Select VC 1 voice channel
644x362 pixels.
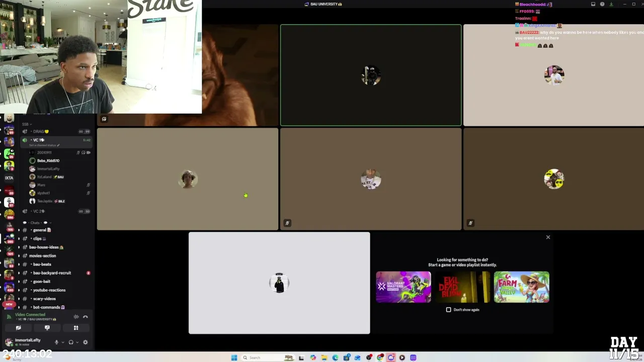[55, 140]
